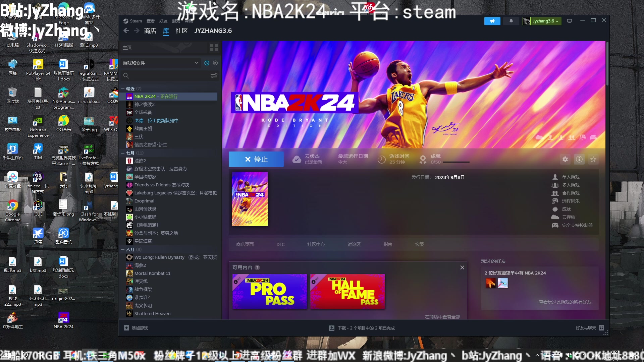The height and width of the screenshot is (362, 644).
Task: Toggle the recent activity clock filter
Action: click(x=207, y=63)
